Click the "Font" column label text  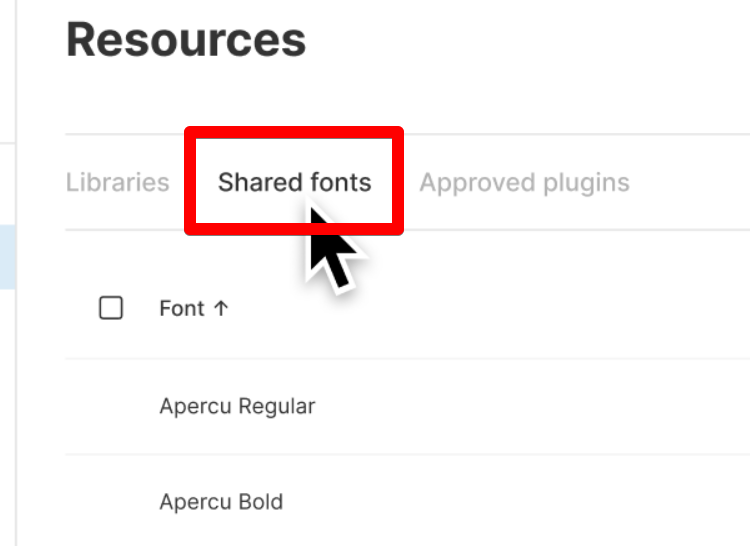[x=181, y=308]
